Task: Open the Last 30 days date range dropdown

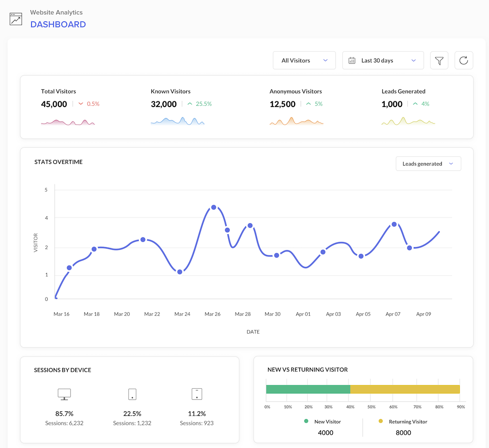Action: tap(382, 60)
